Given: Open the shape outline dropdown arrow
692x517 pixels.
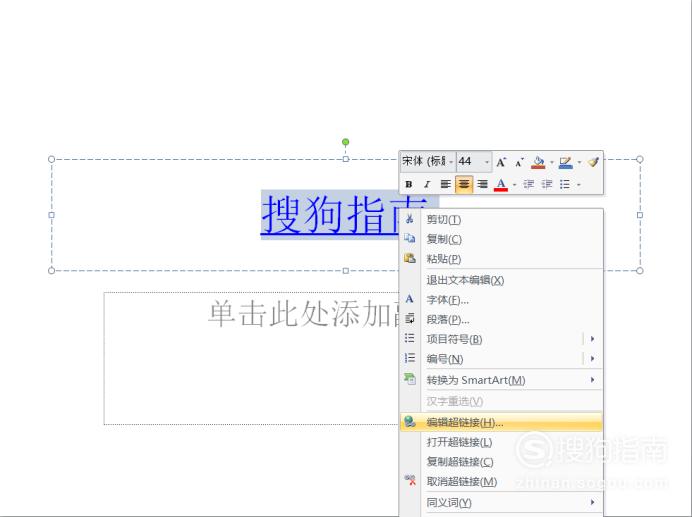Looking at the screenshot, I should coord(579,162).
